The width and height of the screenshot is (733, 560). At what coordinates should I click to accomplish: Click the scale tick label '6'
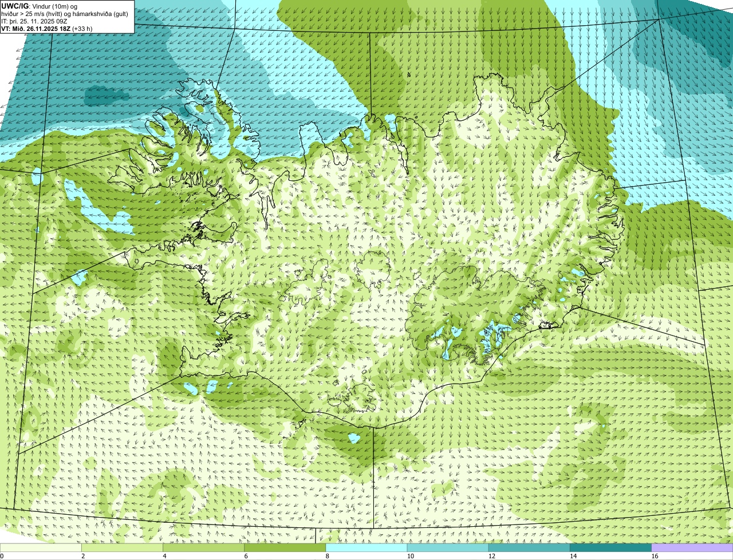(246, 556)
